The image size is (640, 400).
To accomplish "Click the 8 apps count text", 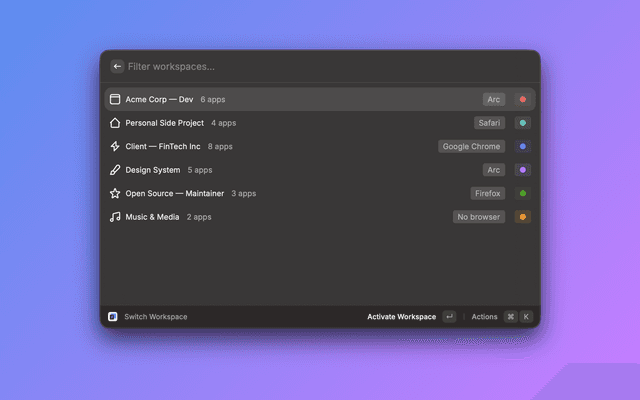I will coord(220,147).
